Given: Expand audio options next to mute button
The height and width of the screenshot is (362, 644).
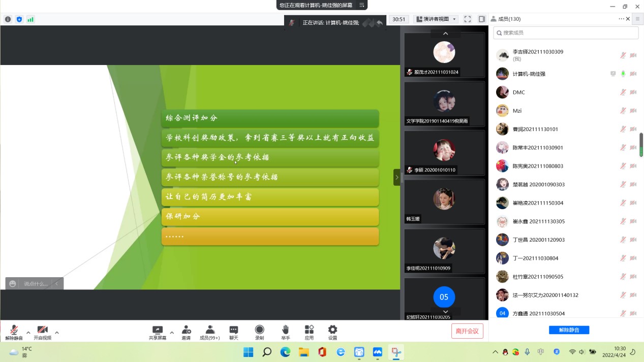Looking at the screenshot, I should pos(28,333).
